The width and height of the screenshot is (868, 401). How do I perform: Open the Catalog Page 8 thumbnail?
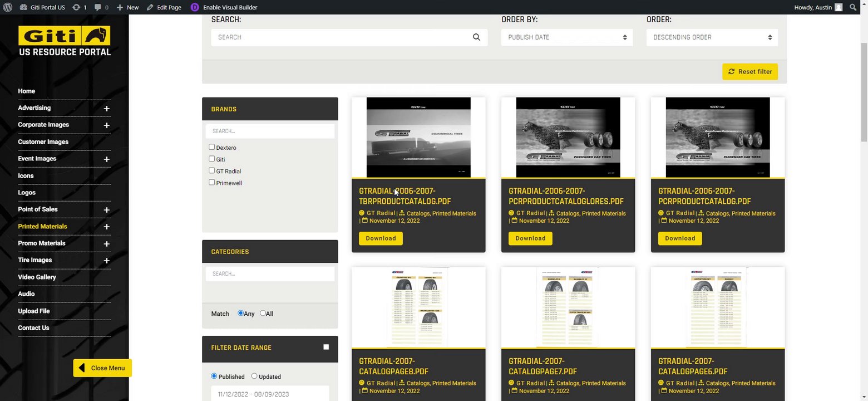418,307
